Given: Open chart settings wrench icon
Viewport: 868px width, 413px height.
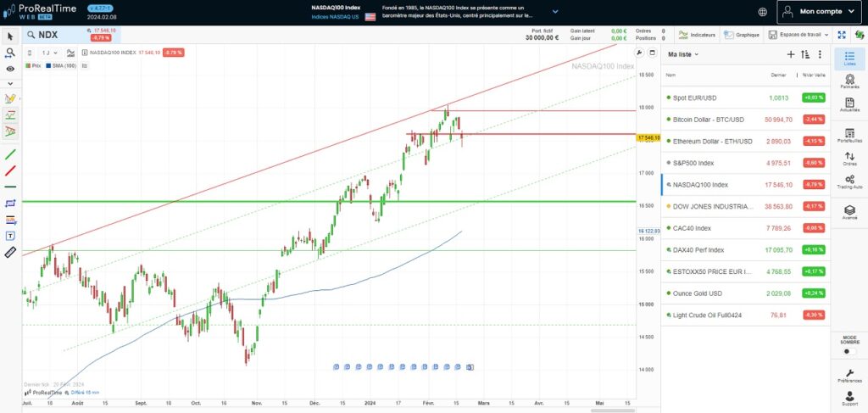Looking at the screenshot, I should pyautogui.click(x=639, y=53).
